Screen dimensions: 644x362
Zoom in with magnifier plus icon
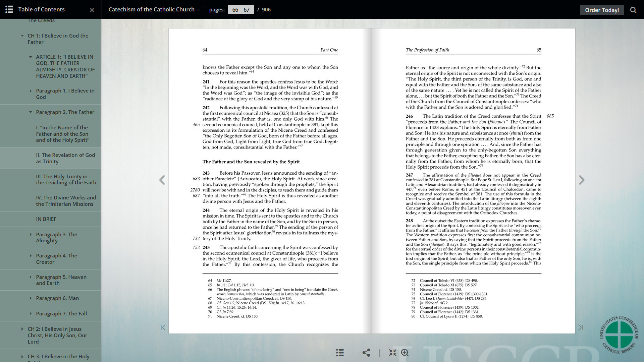[405, 352]
